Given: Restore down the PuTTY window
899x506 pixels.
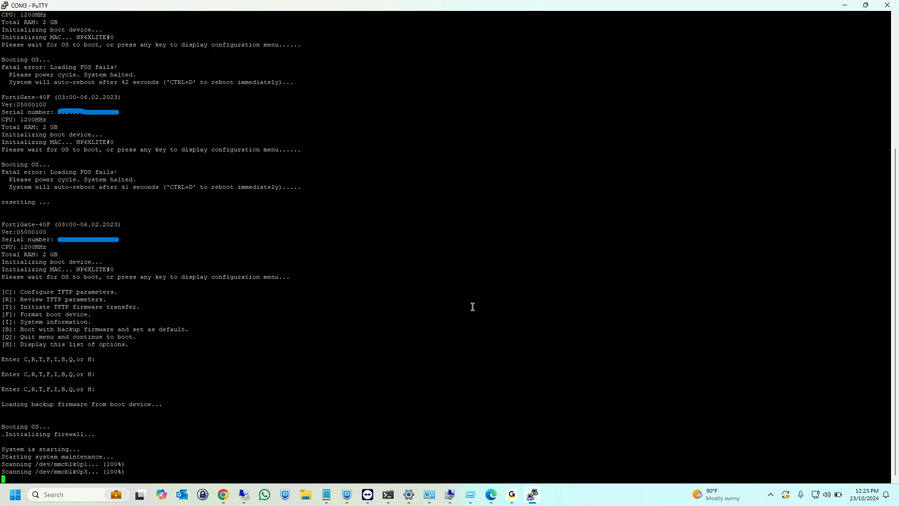Looking at the screenshot, I should [x=866, y=5].
